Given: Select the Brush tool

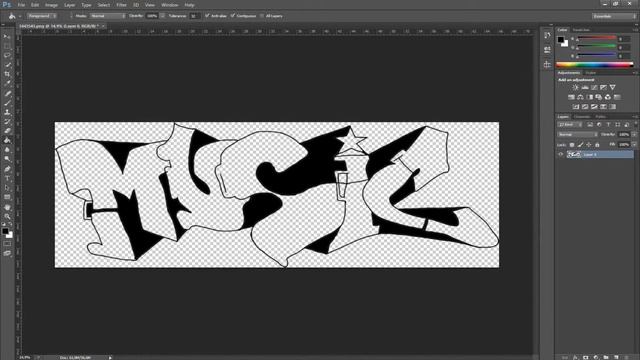Looking at the screenshot, I should tap(7, 103).
